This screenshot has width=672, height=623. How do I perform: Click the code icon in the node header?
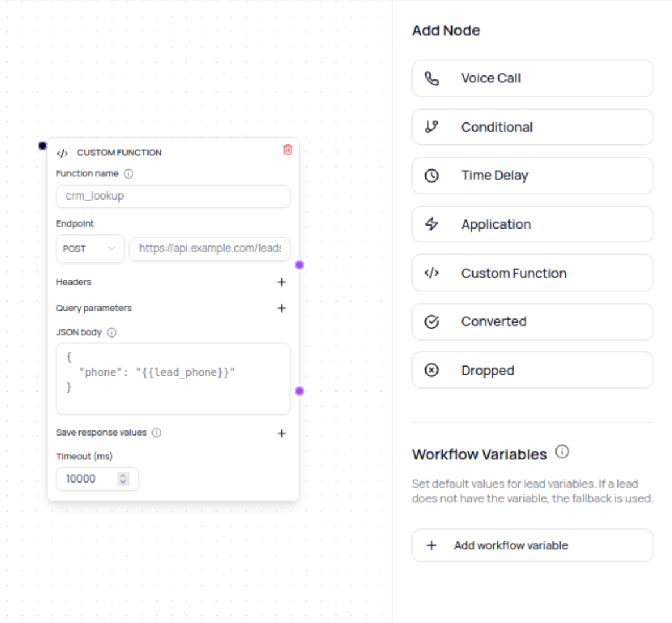pyautogui.click(x=62, y=153)
